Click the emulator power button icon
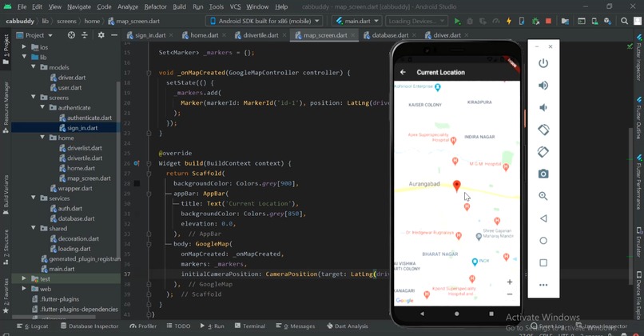The height and width of the screenshot is (336, 644). click(x=543, y=63)
